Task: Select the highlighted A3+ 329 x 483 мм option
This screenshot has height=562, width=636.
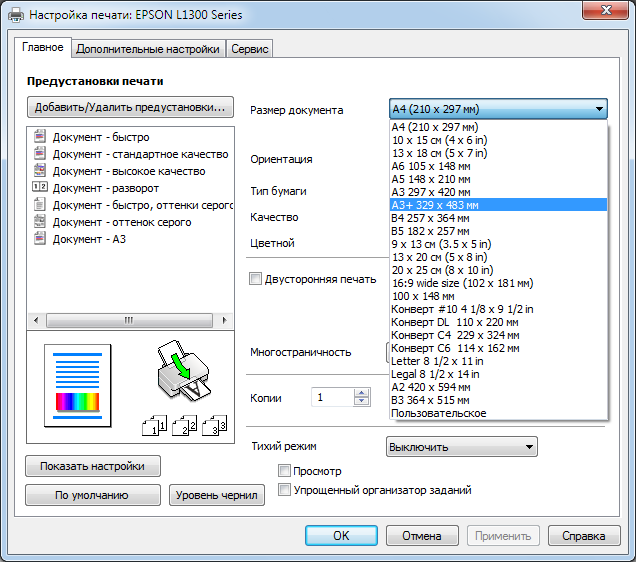Action: click(498, 205)
